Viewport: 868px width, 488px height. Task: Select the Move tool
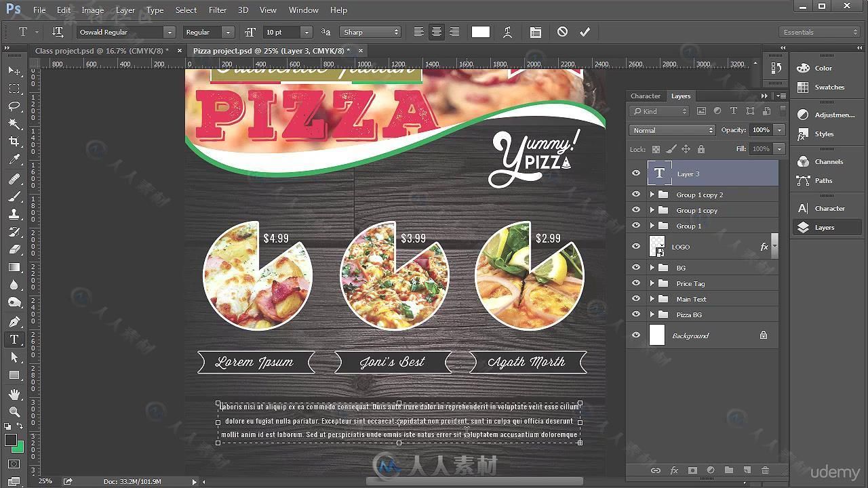(x=14, y=71)
